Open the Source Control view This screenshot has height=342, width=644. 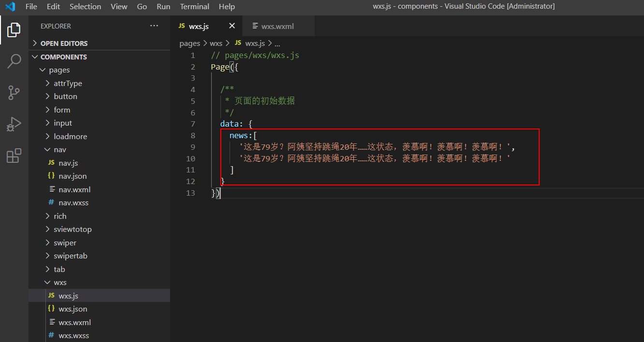(14, 93)
